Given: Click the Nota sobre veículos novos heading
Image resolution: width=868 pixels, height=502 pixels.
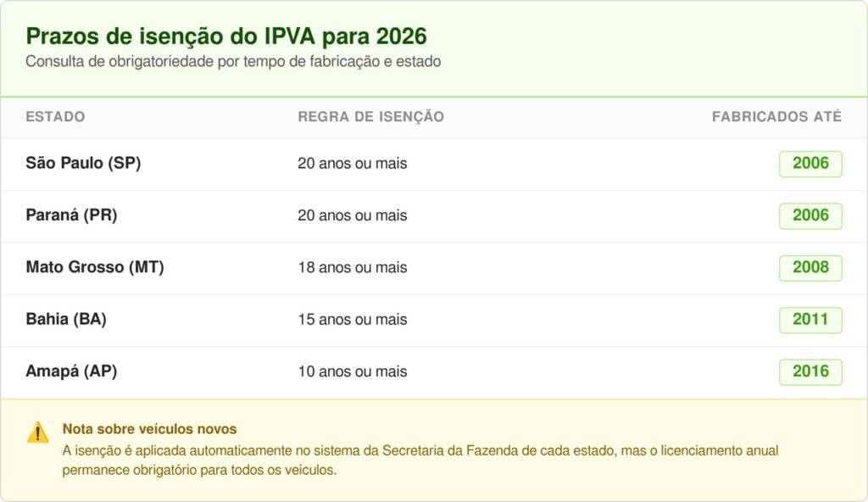Looking at the screenshot, I should (149, 429).
